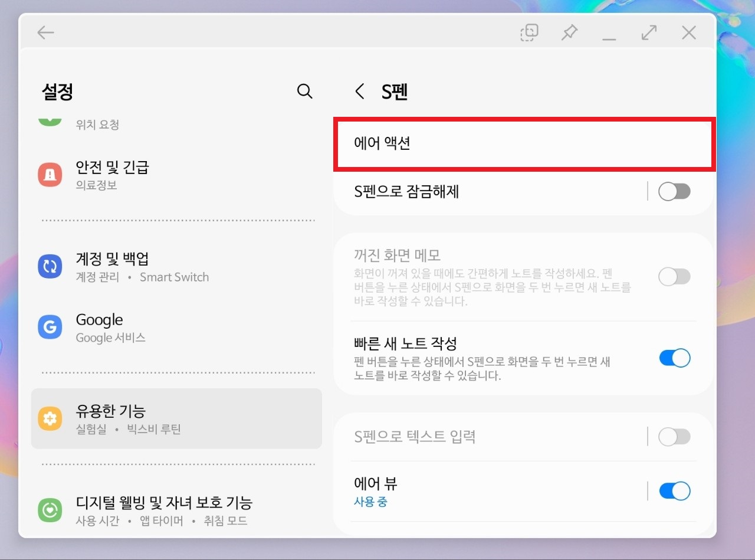Minimize the pop-up settings window
The width and height of the screenshot is (755, 560).
pos(609,39)
